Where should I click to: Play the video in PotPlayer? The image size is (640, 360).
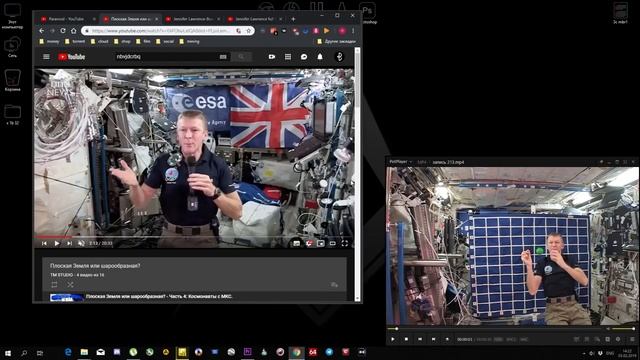pos(393,339)
